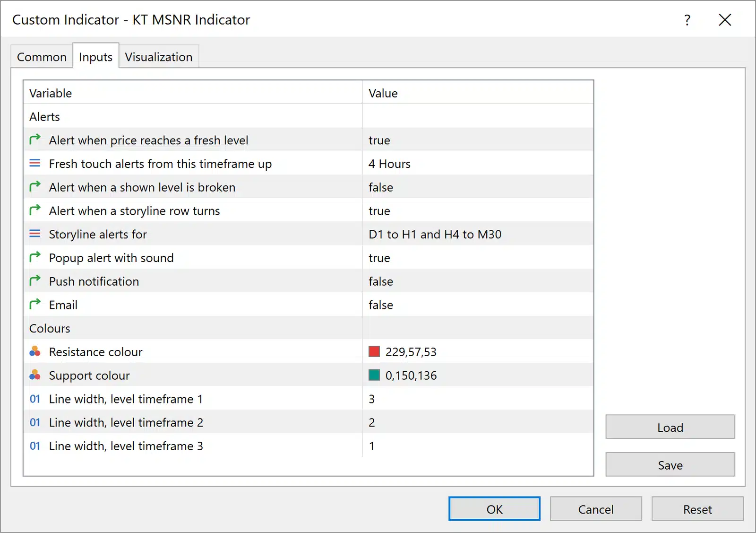Click the red Resistance colour swatch

click(x=374, y=351)
